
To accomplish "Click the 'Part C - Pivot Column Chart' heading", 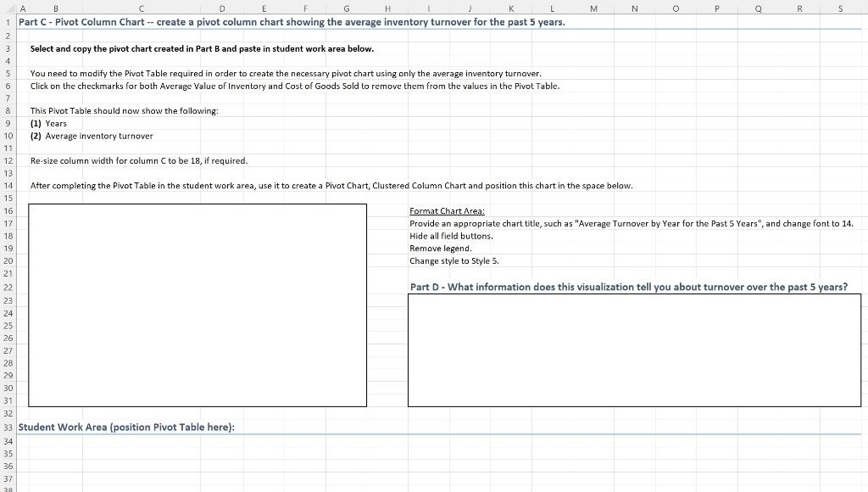I will coord(292,22).
